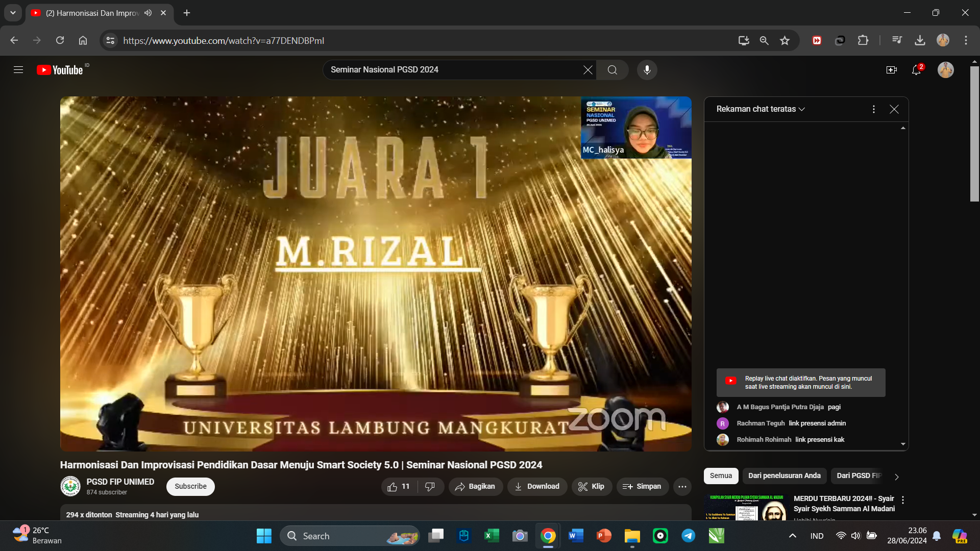Open the tab search dropdown arrow
The width and height of the screenshot is (980, 551).
coord(13,13)
